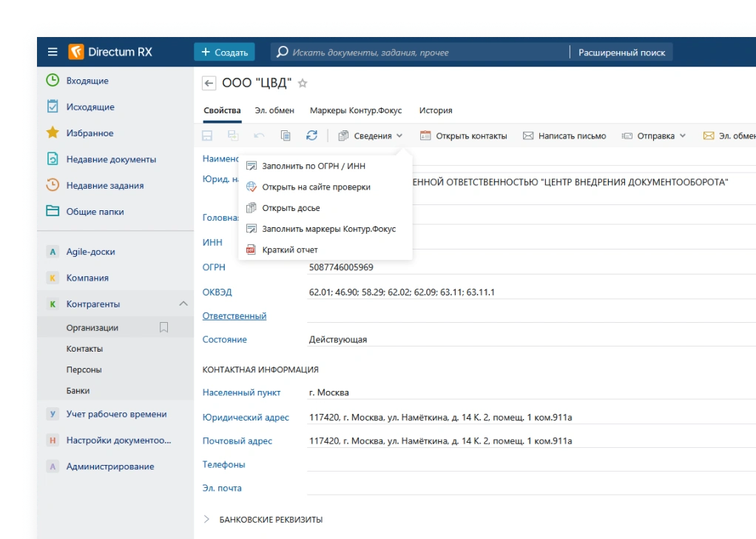
Task: Choose Краткий отчет from menu
Action: pyautogui.click(x=289, y=250)
